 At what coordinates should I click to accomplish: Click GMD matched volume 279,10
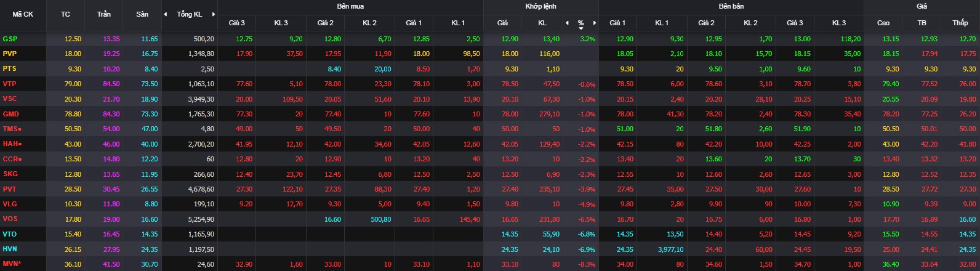tap(549, 114)
